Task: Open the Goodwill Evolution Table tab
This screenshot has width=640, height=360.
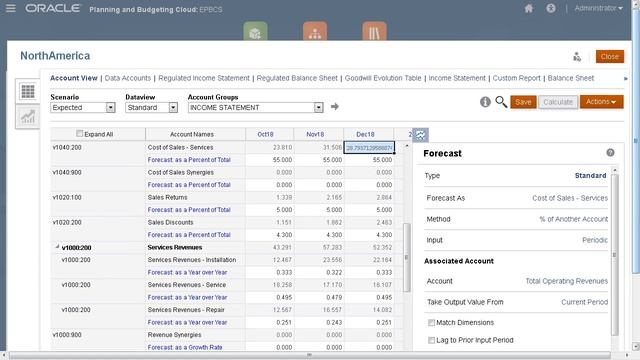Action: click(383, 78)
